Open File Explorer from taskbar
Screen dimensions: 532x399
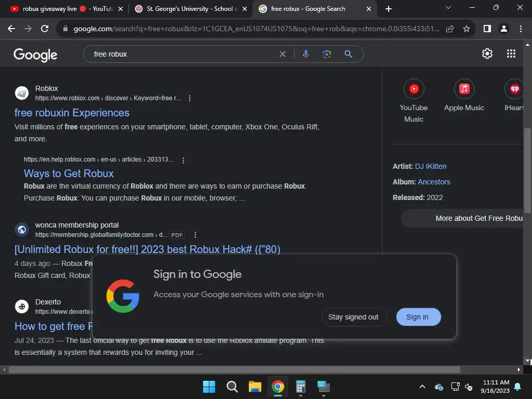[x=255, y=387]
